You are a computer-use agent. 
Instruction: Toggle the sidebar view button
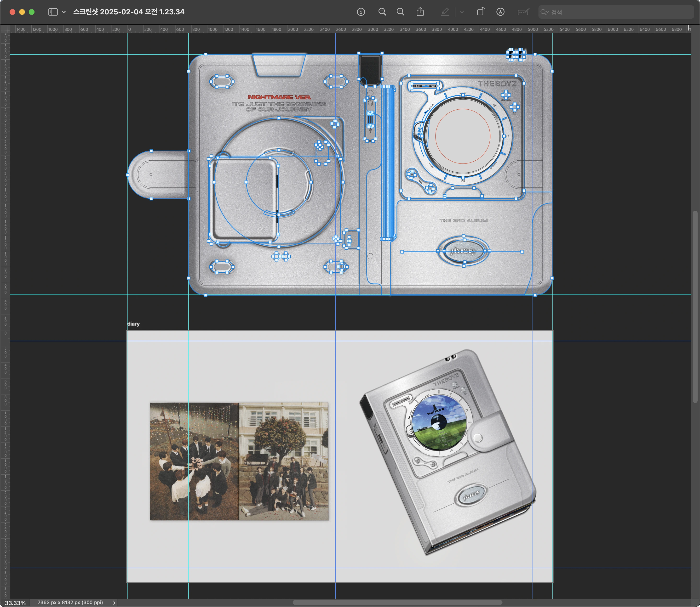pos(53,12)
